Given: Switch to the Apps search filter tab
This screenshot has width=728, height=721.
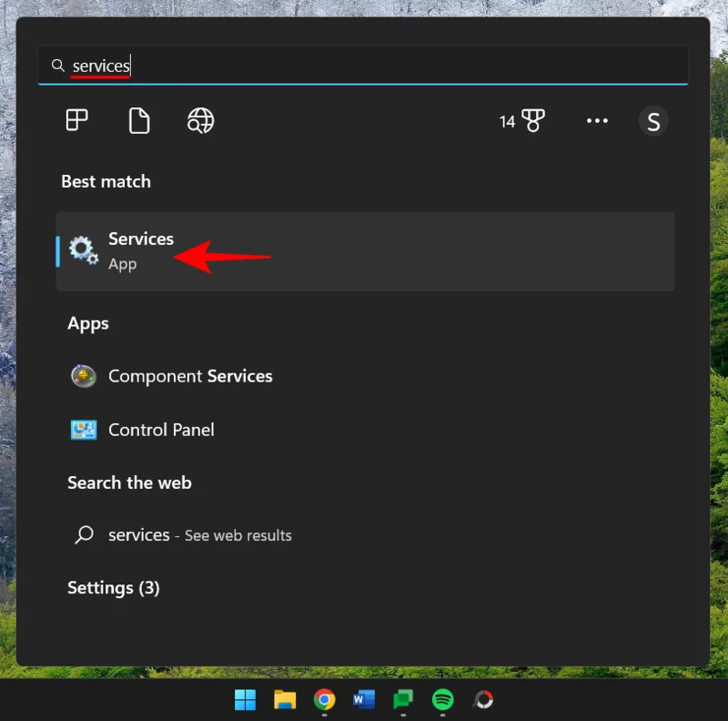Looking at the screenshot, I should point(76,120).
